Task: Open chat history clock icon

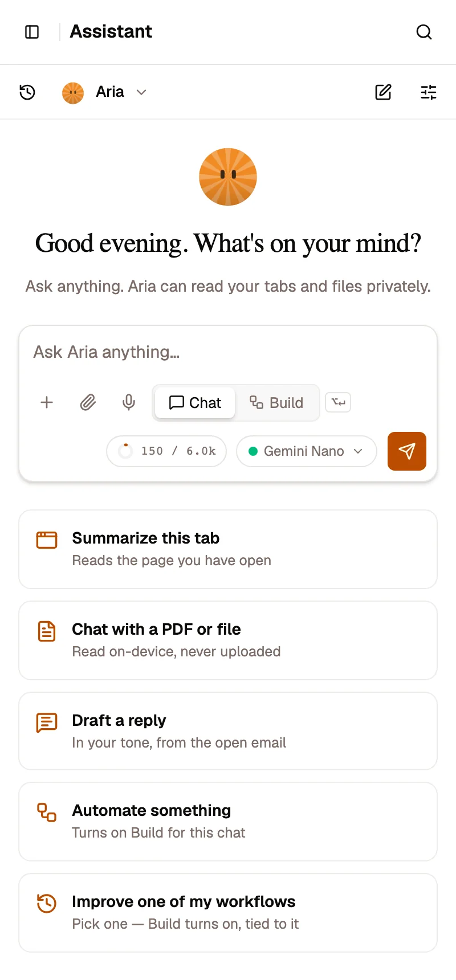Action: coord(27,92)
